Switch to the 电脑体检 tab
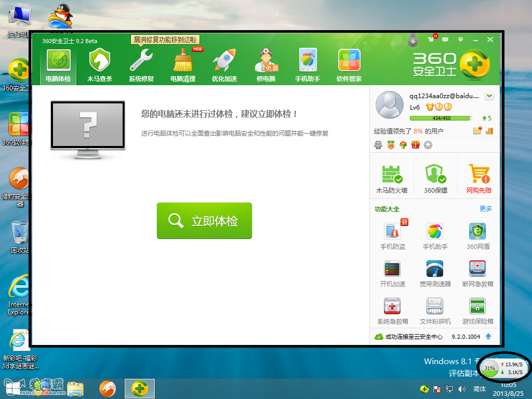The width and height of the screenshot is (532, 399). coord(58,65)
